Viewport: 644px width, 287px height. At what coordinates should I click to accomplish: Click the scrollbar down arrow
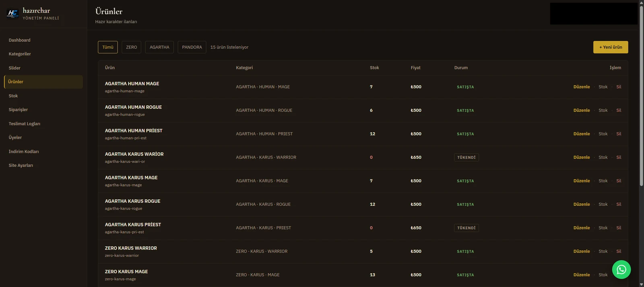coord(641,285)
